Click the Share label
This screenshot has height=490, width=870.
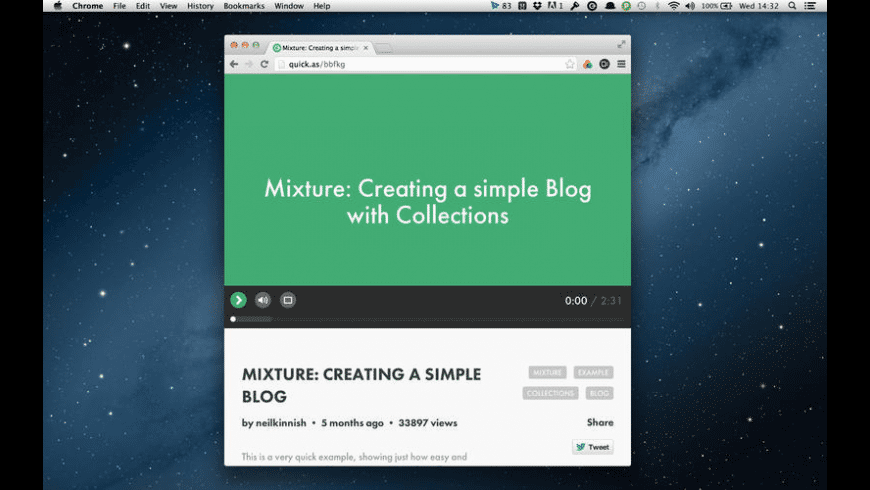[600, 422]
